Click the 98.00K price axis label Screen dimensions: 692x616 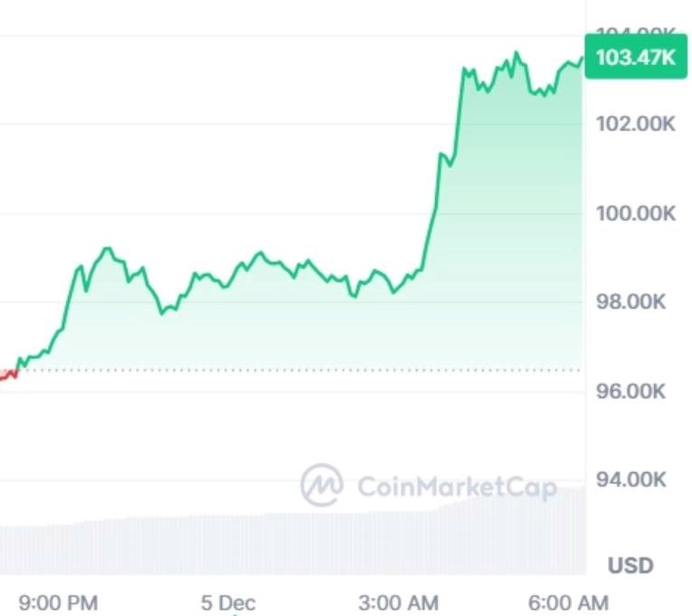[631, 302]
